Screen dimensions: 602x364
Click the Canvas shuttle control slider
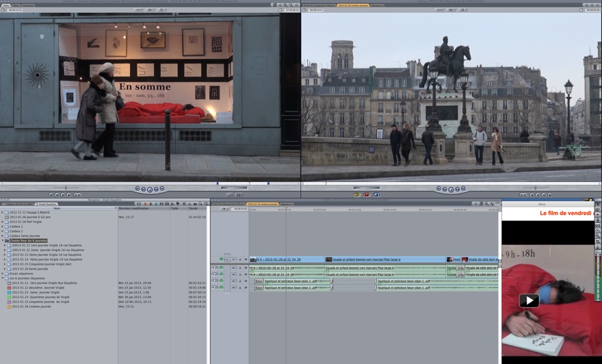(x=536, y=187)
